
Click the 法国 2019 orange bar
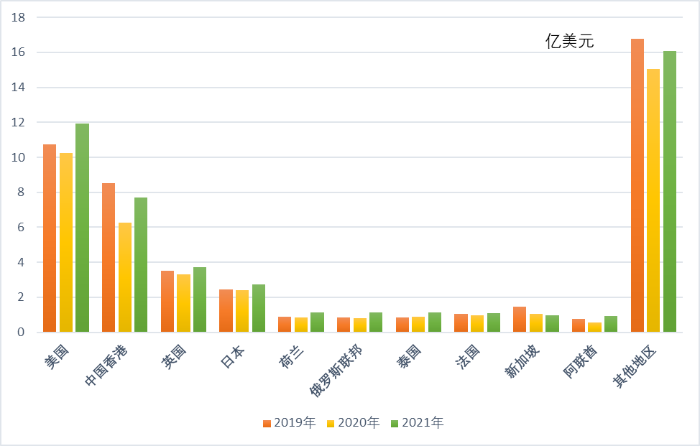pos(461,323)
